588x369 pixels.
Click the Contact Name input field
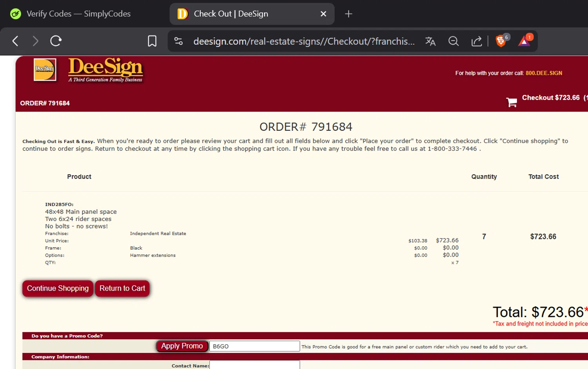[255, 365]
